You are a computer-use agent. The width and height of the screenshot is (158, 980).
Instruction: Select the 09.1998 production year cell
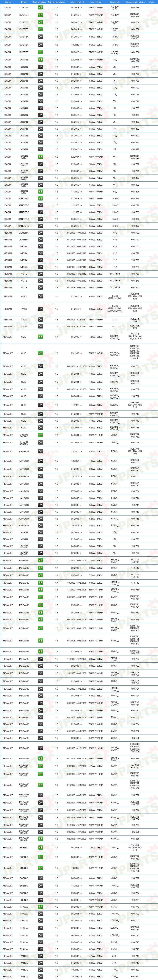[76, 353]
